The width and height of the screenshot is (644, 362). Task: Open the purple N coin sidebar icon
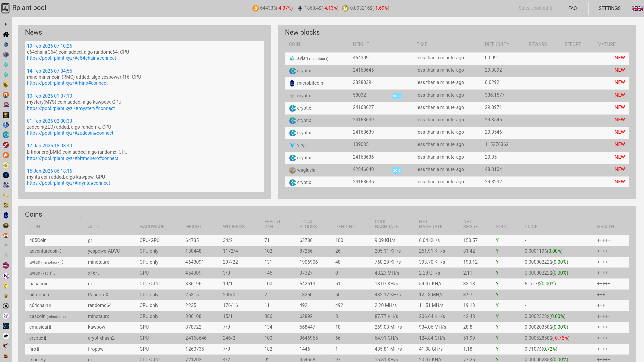coord(6,276)
